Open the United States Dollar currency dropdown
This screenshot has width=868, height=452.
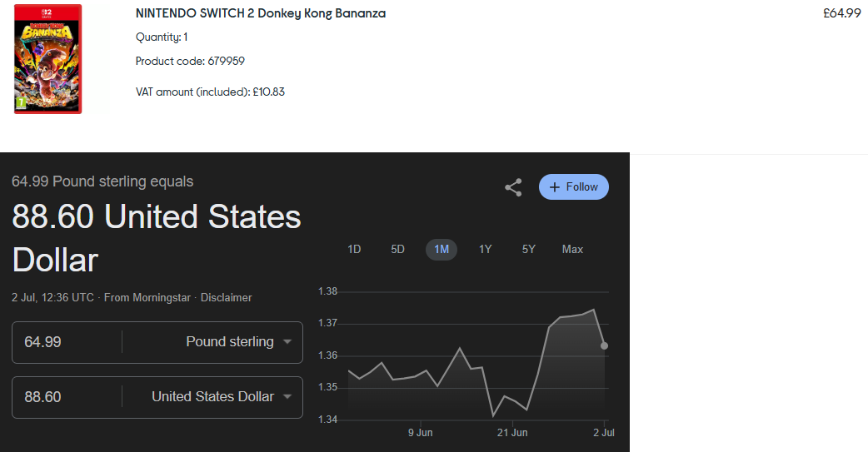click(x=222, y=397)
